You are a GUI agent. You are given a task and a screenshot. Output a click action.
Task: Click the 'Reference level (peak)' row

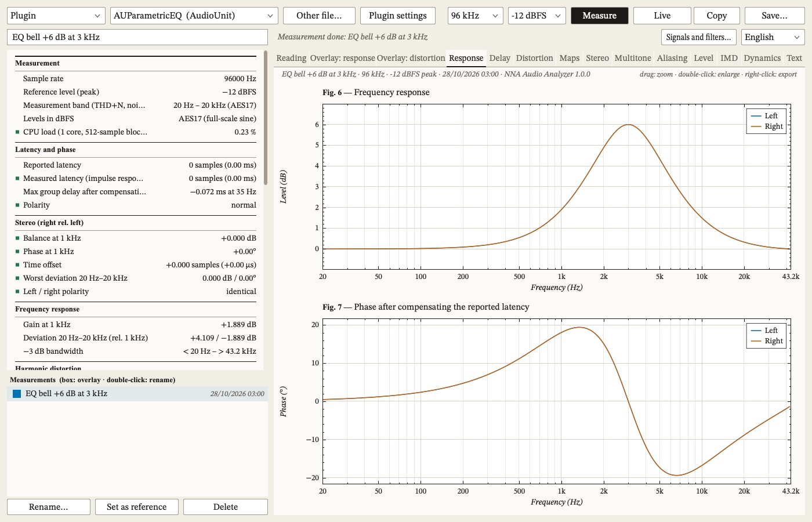pyautogui.click(x=136, y=92)
